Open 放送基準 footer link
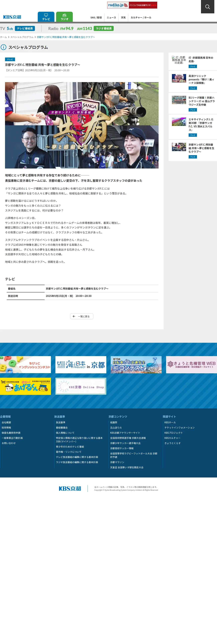 coord(60,422)
